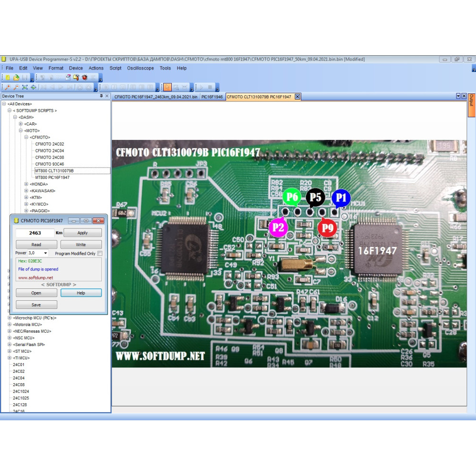Select MT800 PIC16F1947 in the device tree
Viewport: 476px width, 476px height.
(52, 177)
